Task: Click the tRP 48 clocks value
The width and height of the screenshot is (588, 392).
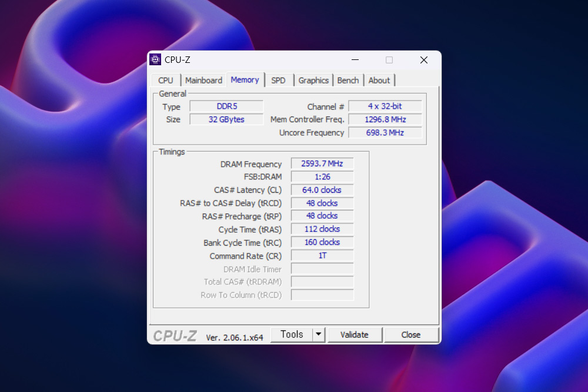Action: click(322, 216)
